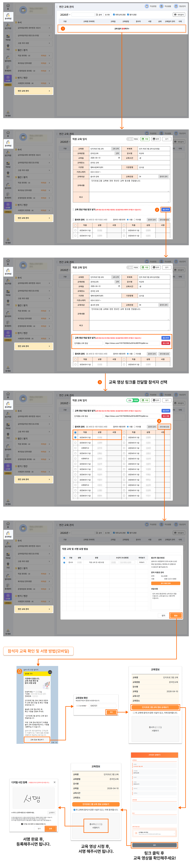The height and width of the screenshot is (868, 192).
Task: In the topmost screenshot, collapse the 월간 / 분기 section header
Action: [x=22, y=50]
